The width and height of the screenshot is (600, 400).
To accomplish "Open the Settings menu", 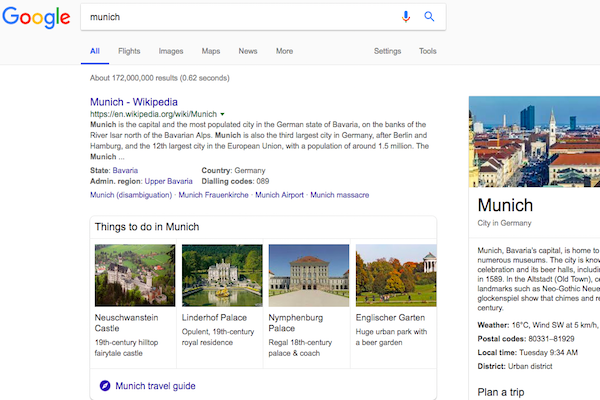I will 387,51.
